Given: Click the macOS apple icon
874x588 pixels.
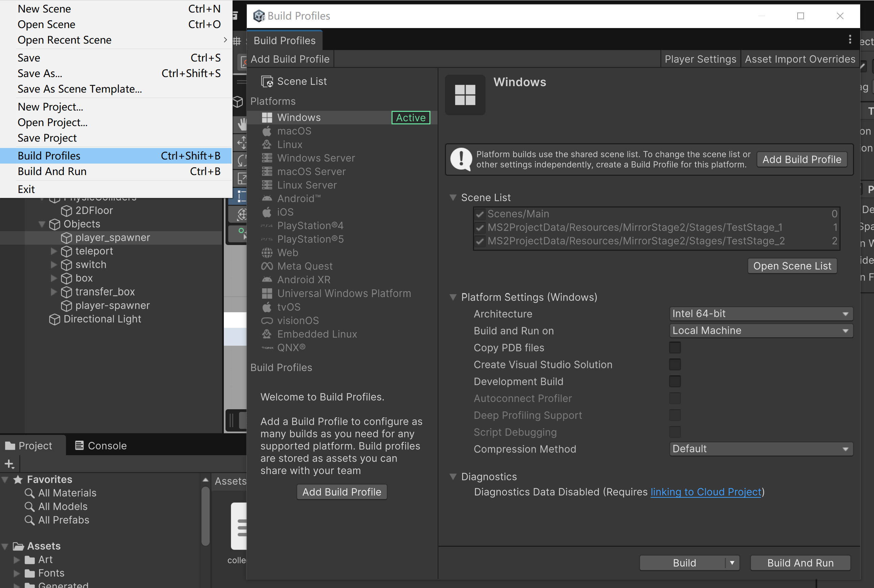Looking at the screenshot, I should pos(267,131).
